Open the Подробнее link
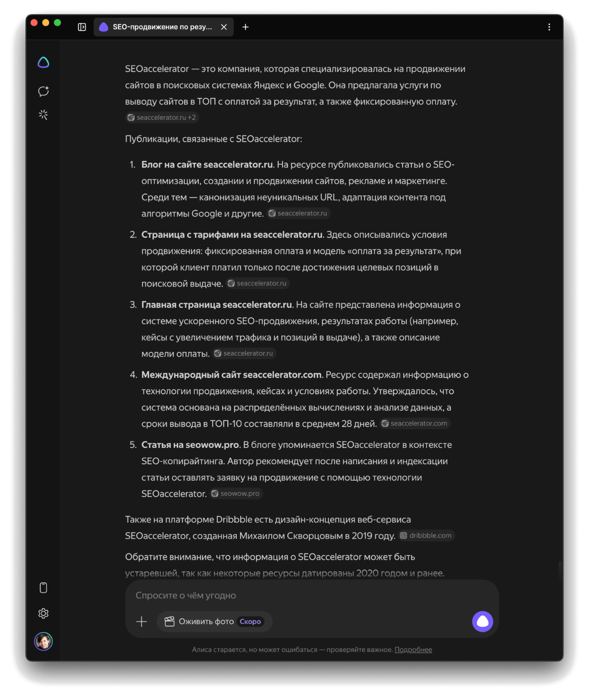 413,650
